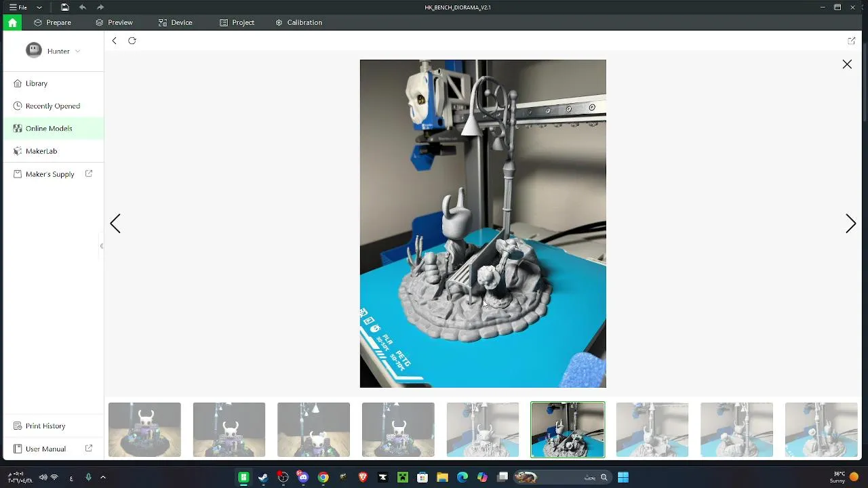Close the image viewer with X
The width and height of the screenshot is (868, 488).
(847, 64)
